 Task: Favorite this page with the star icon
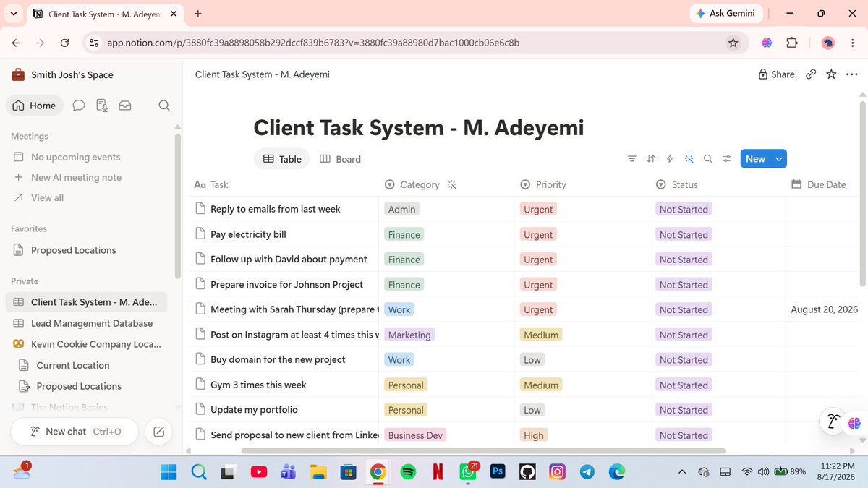pyautogui.click(x=831, y=74)
